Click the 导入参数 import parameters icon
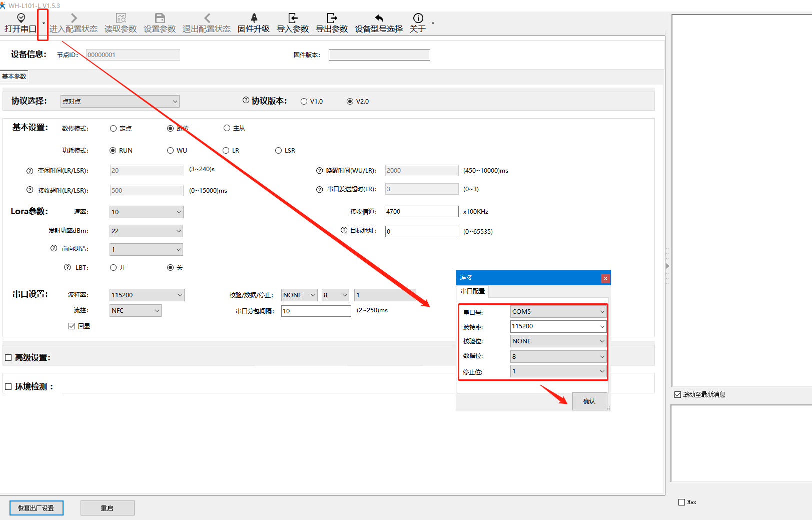812x520 pixels. pos(293,19)
